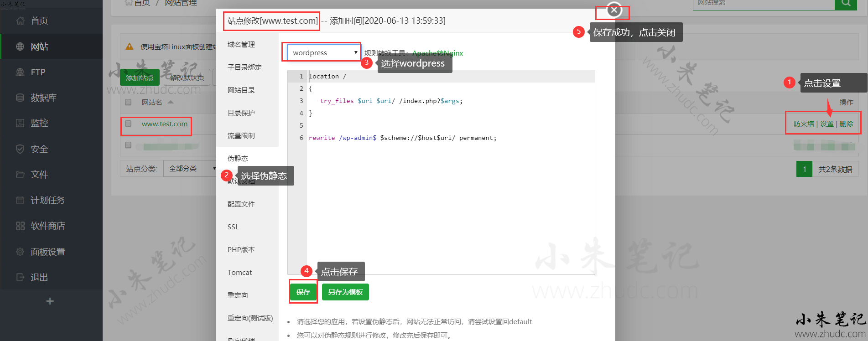
Task: Click the files folder icon in sidebar
Action: 20,175
